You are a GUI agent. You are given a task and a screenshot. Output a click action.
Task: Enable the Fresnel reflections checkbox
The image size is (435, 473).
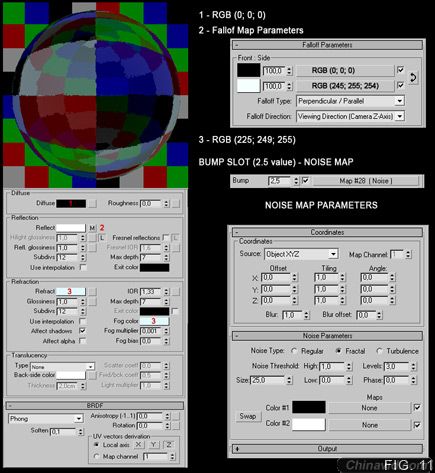pyautogui.click(x=165, y=237)
